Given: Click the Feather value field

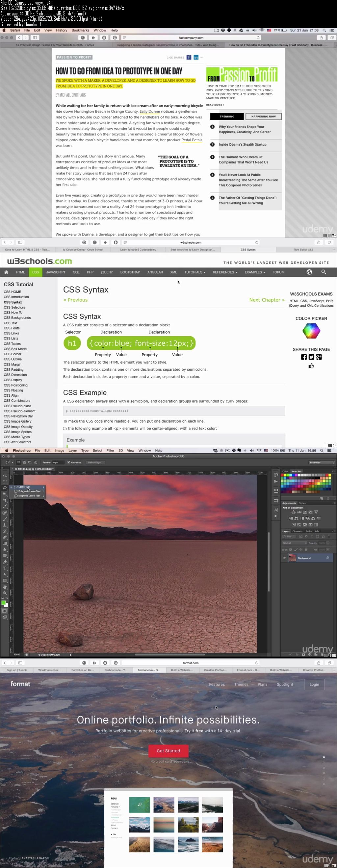Looking at the screenshot, I should point(58,462).
